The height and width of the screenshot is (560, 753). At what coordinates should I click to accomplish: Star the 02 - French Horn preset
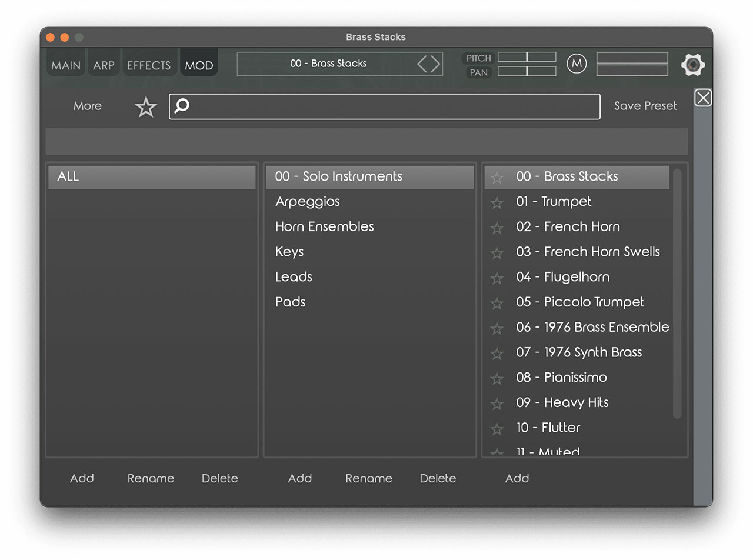click(x=497, y=228)
